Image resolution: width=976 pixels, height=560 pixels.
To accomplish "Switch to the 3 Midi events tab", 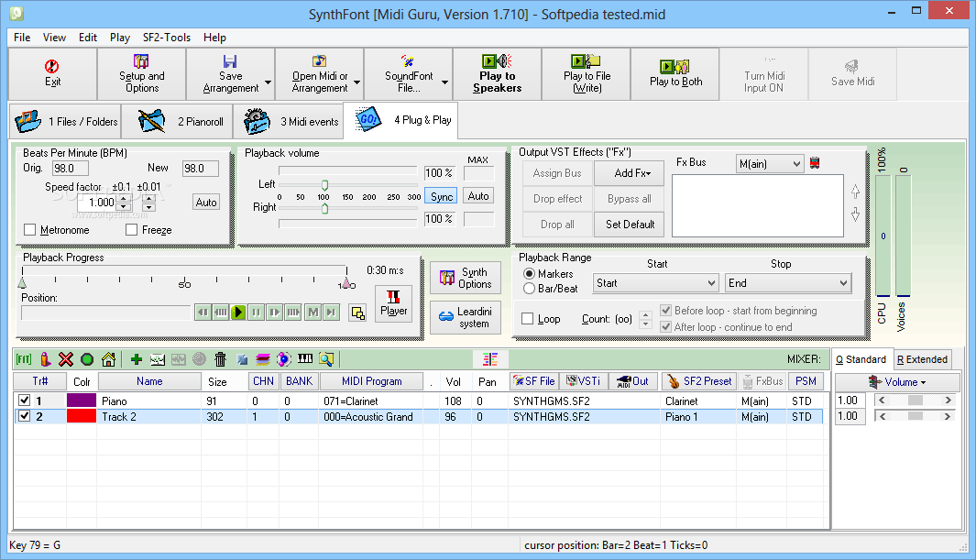I will click(291, 121).
